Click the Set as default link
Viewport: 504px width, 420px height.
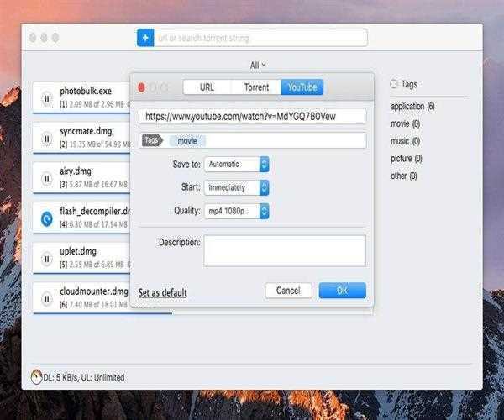tap(162, 293)
